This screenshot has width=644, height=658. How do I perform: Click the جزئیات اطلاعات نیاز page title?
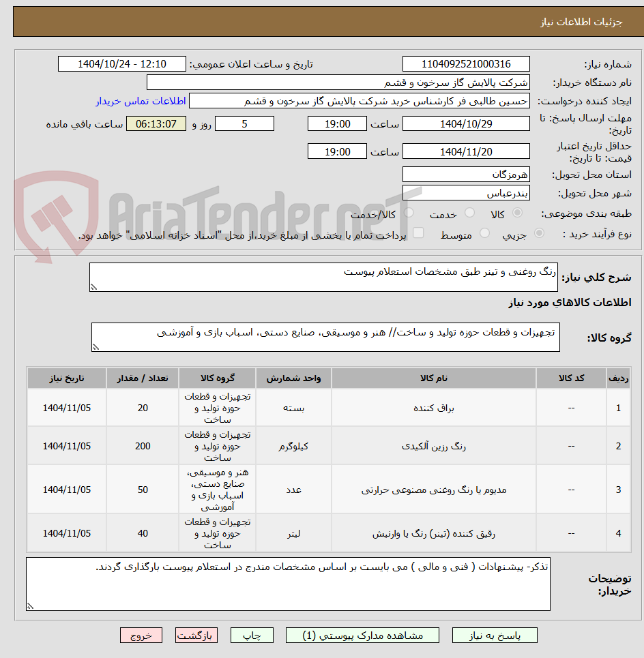pos(581,22)
